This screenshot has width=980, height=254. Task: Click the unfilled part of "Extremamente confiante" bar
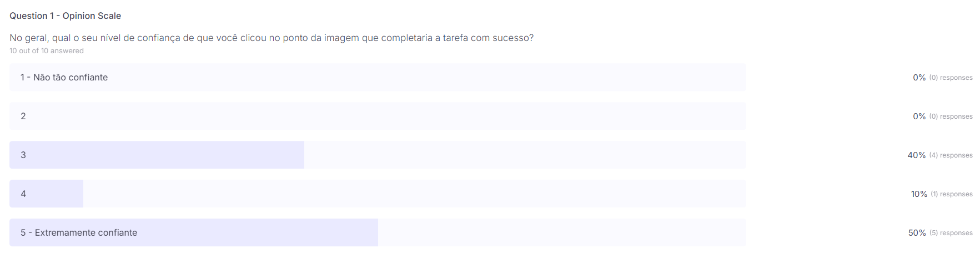tap(561, 232)
